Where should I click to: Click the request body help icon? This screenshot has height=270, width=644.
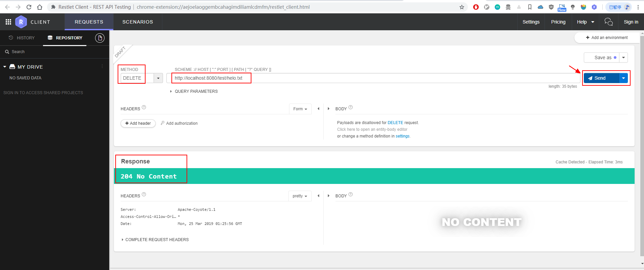tap(351, 108)
